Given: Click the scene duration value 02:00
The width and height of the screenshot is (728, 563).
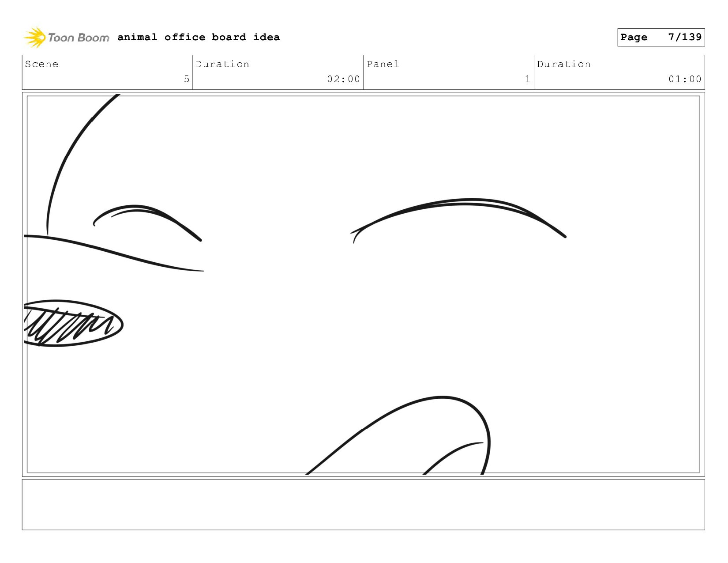Looking at the screenshot, I should click(x=343, y=79).
